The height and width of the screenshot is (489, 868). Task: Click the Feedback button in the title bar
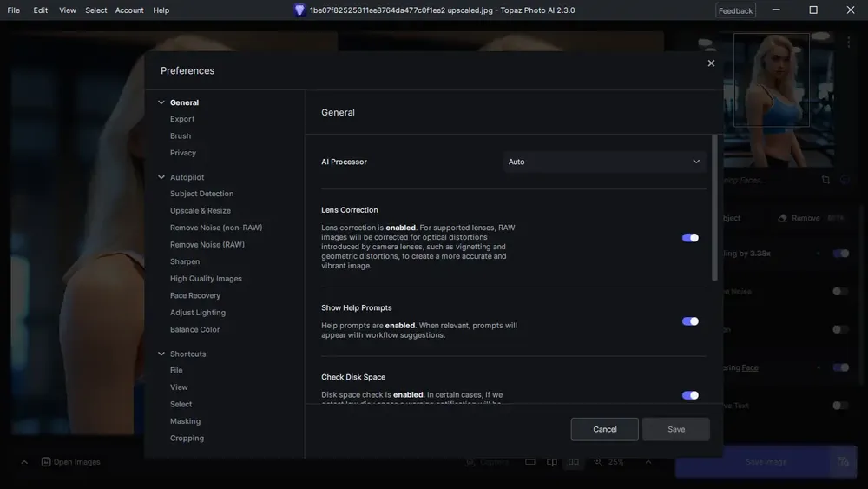click(x=735, y=10)
